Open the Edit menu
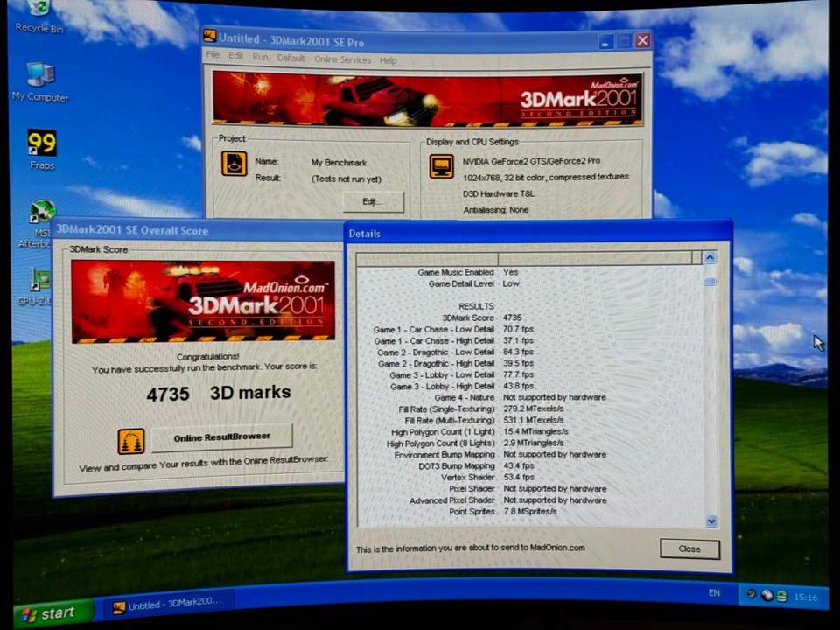This screenshot has height=630, width=840. [235, 56]
